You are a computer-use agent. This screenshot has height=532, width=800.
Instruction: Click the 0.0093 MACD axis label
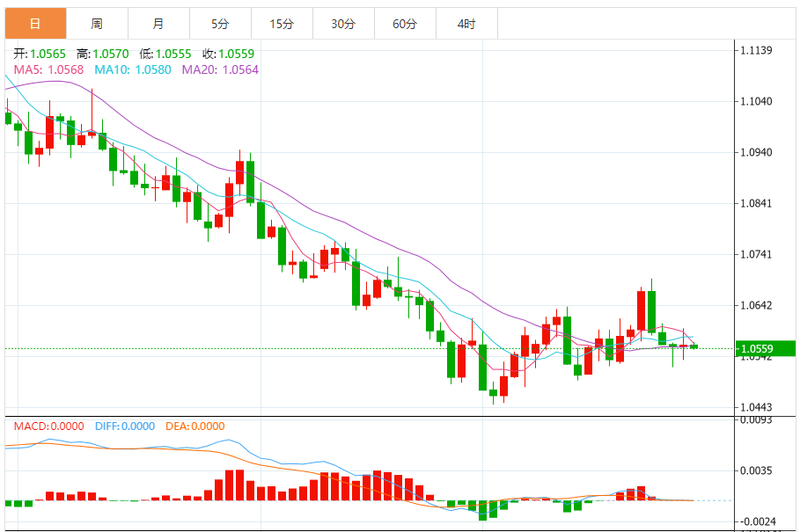[x=756, y=420]
